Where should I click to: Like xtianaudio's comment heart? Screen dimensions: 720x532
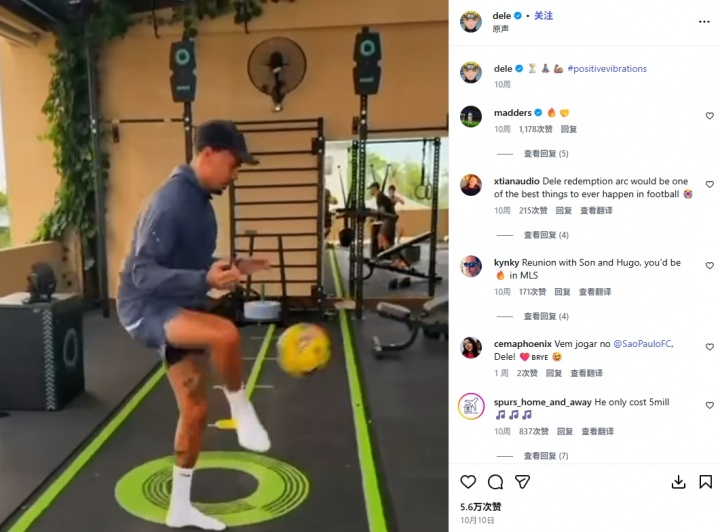709,184
